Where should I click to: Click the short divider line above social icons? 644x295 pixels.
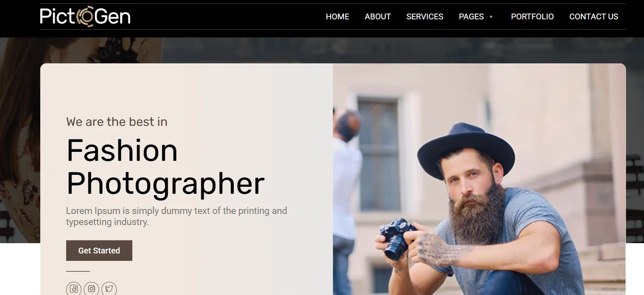pyautogui.click(x=78, y=271)
